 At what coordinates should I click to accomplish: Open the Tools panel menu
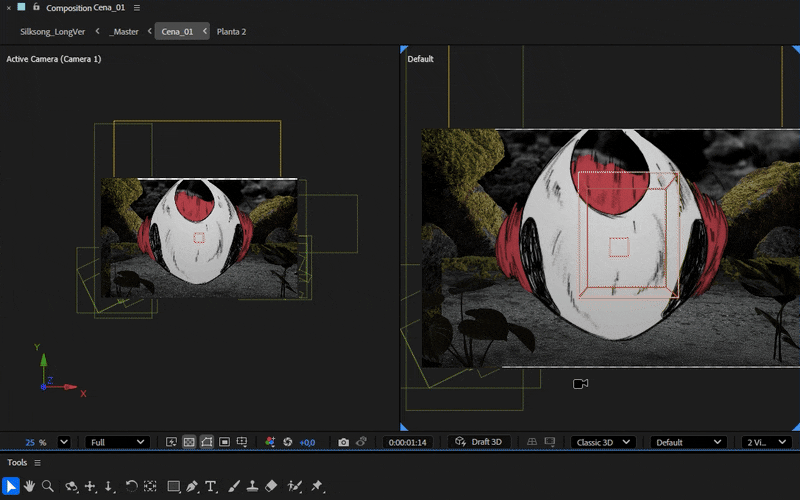[x=37, y=463]
